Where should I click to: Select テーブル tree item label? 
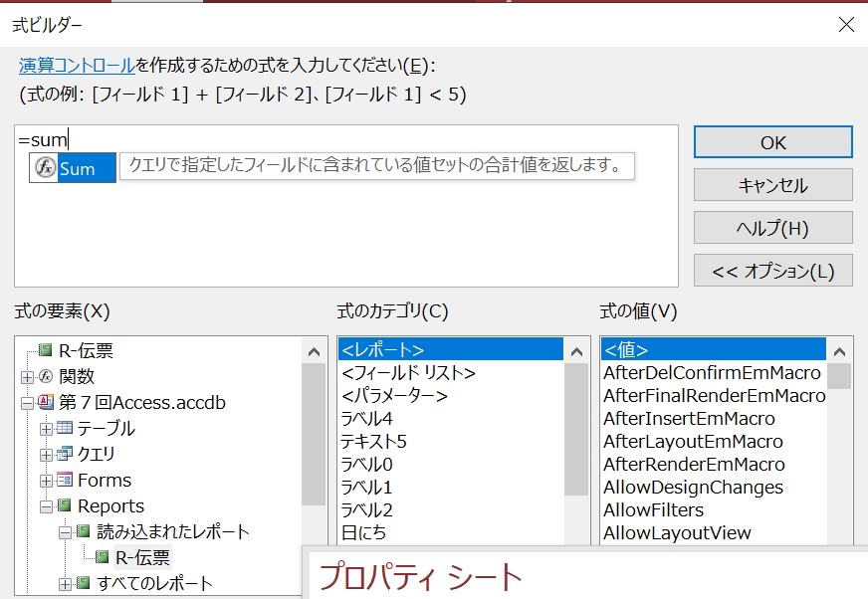(x=106, y=428)
